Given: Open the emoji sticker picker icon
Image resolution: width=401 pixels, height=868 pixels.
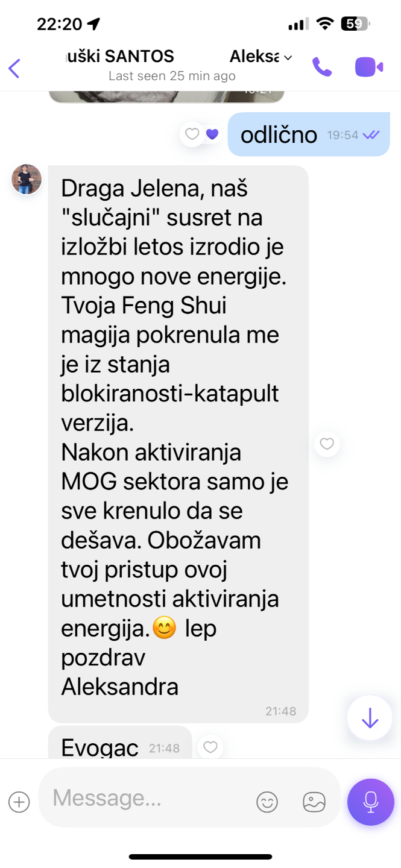Looking at the screenshot, I should (267, 802).
